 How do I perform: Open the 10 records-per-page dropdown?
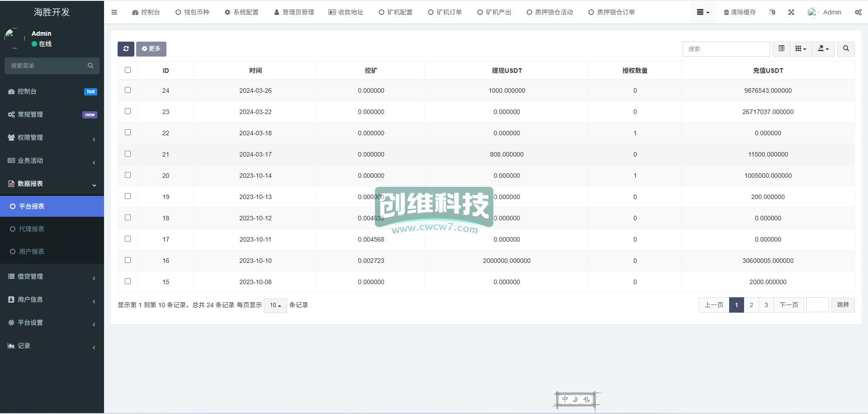pos(275,305)
